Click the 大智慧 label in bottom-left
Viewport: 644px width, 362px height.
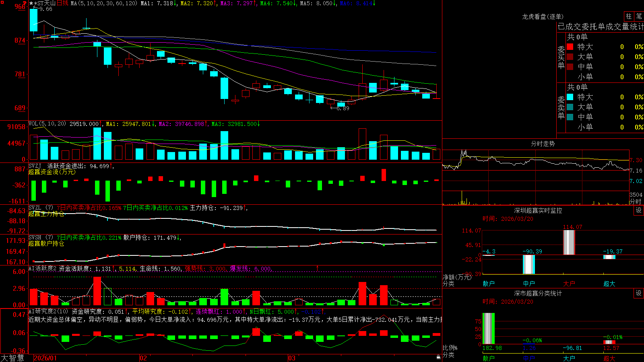point(12,358)
